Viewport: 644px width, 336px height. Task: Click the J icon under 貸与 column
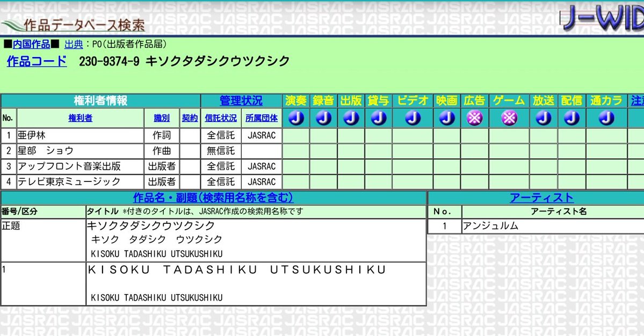379,118
